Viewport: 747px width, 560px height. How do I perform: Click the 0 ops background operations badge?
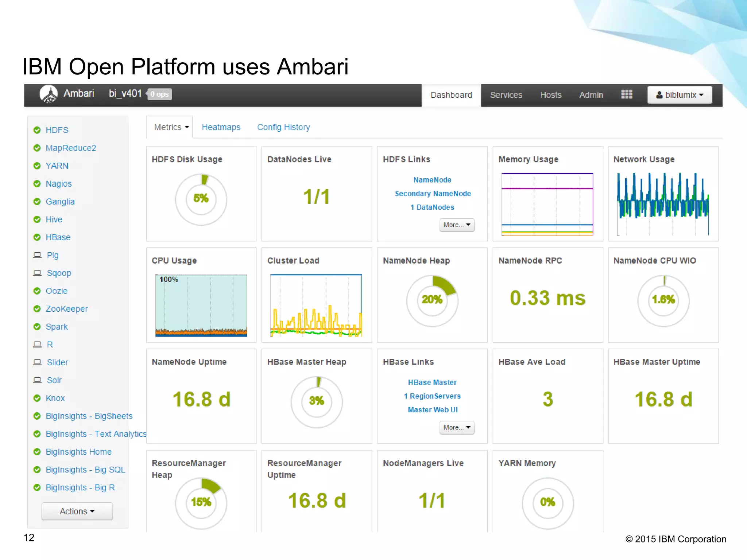click(x=159, y=94)
